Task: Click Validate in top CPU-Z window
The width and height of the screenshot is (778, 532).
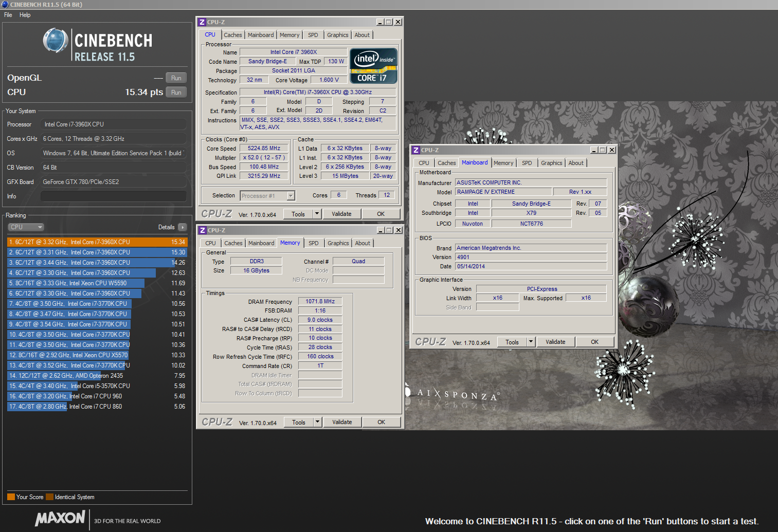Action: (x=341, y=214)
